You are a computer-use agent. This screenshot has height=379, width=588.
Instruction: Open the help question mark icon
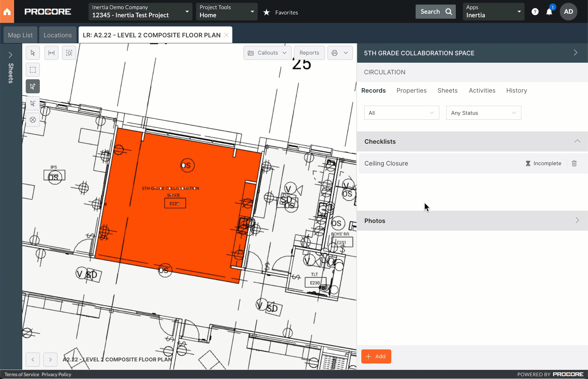point(535,12)
